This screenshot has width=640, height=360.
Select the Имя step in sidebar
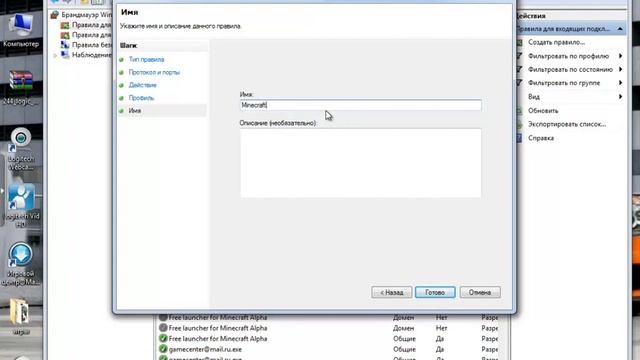tap(135, 111)
